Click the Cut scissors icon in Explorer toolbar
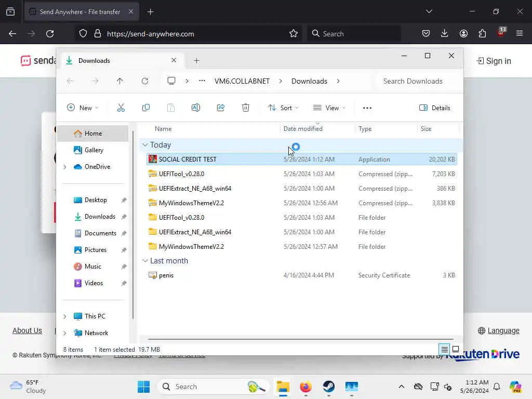The image size is (532, 399). [121, 108]
